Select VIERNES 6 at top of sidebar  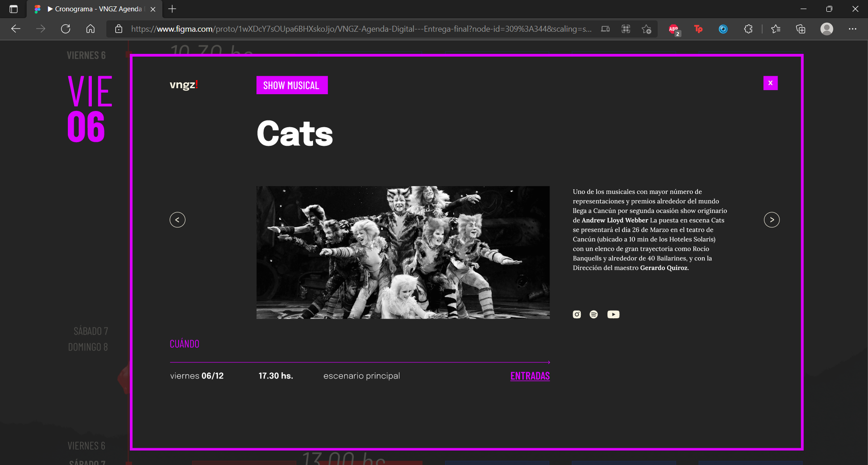(86, 55)
